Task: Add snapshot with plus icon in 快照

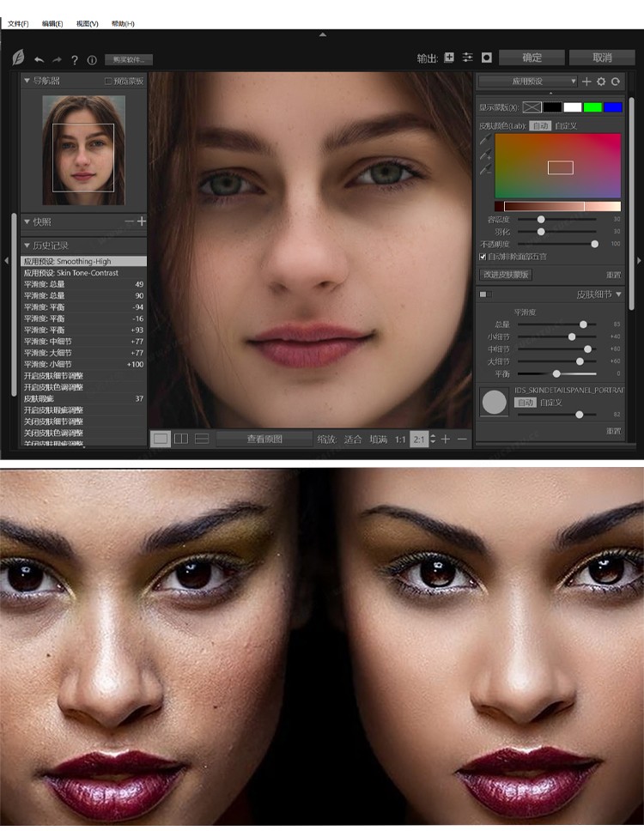Action: click(x=142, y=221)
